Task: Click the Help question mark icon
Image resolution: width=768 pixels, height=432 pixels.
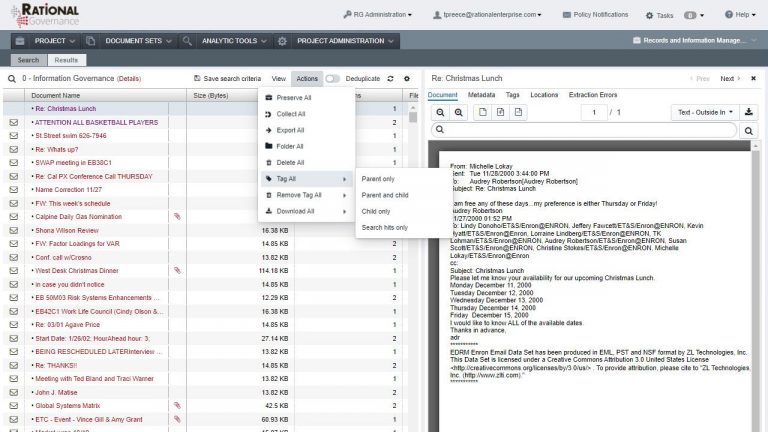Action: point(729,15)
